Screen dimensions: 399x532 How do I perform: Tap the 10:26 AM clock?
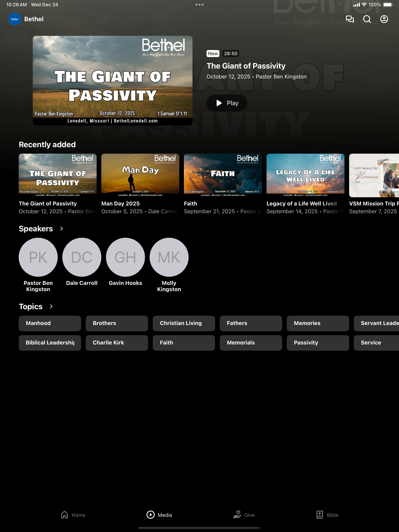(16, 4)
